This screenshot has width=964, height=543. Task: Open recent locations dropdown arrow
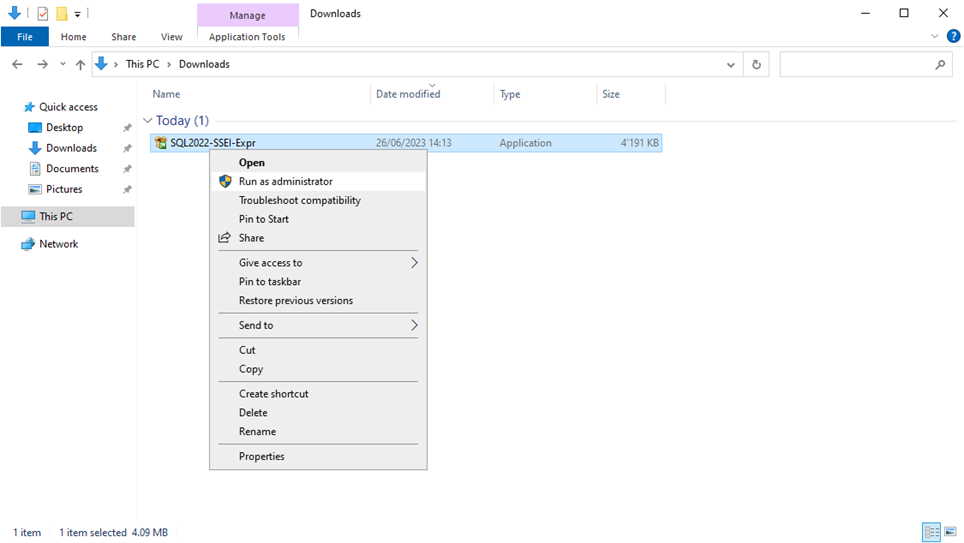(63, 64)
